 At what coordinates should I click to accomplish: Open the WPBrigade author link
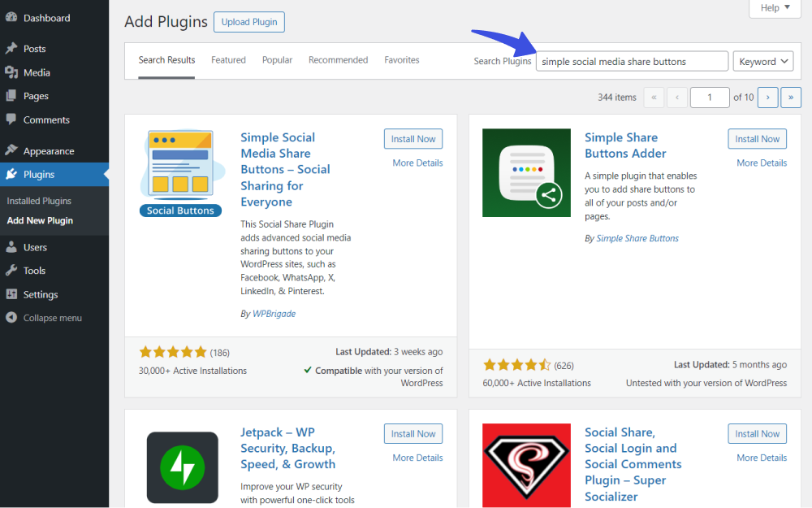coord(274,314)
